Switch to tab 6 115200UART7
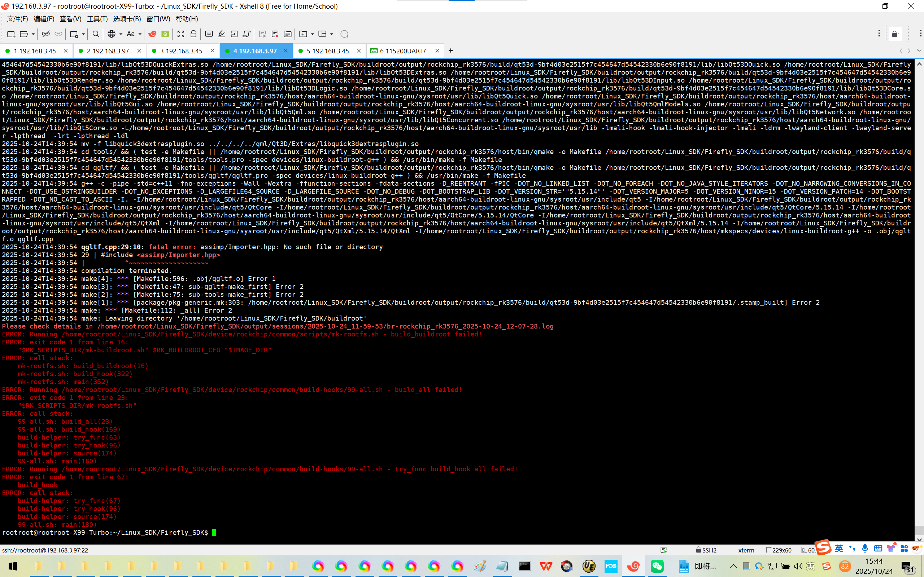924x577 pixels. (x=402, y=51)
